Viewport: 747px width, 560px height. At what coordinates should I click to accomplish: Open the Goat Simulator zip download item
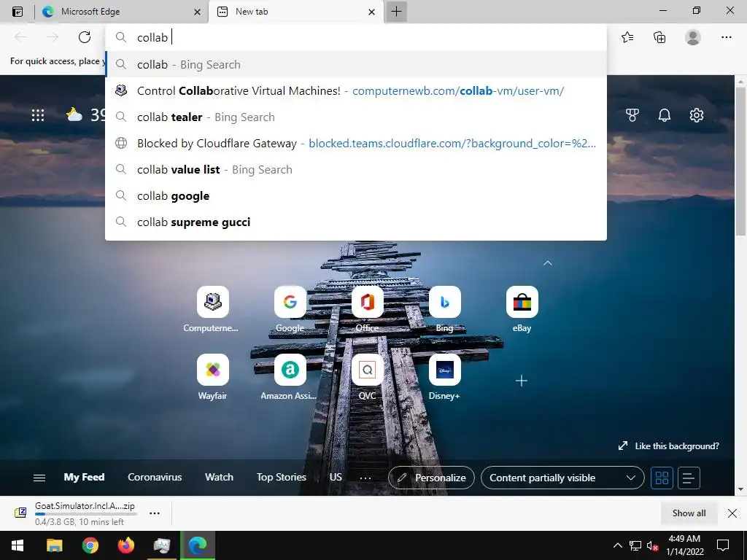pos(85,513)
